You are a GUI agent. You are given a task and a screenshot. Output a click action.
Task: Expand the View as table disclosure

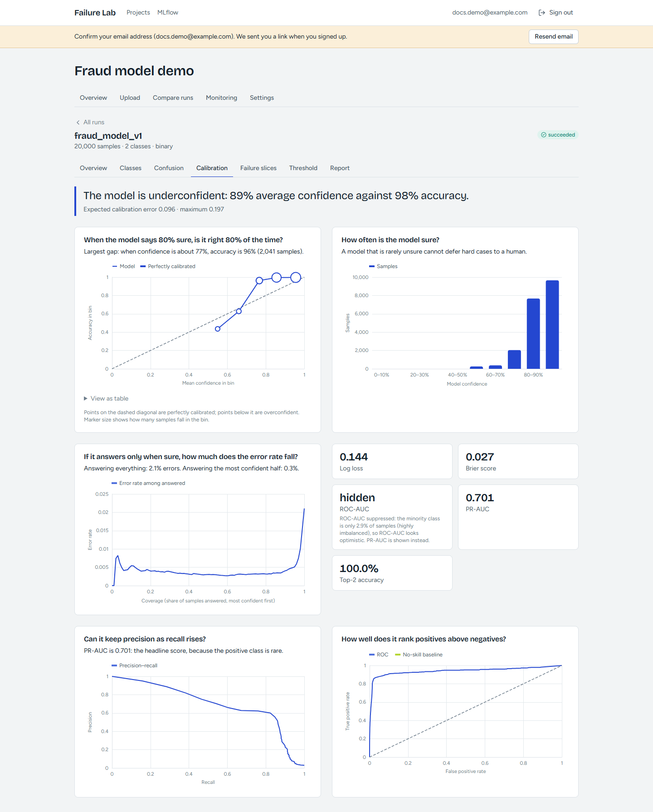[x=106, y=399]
